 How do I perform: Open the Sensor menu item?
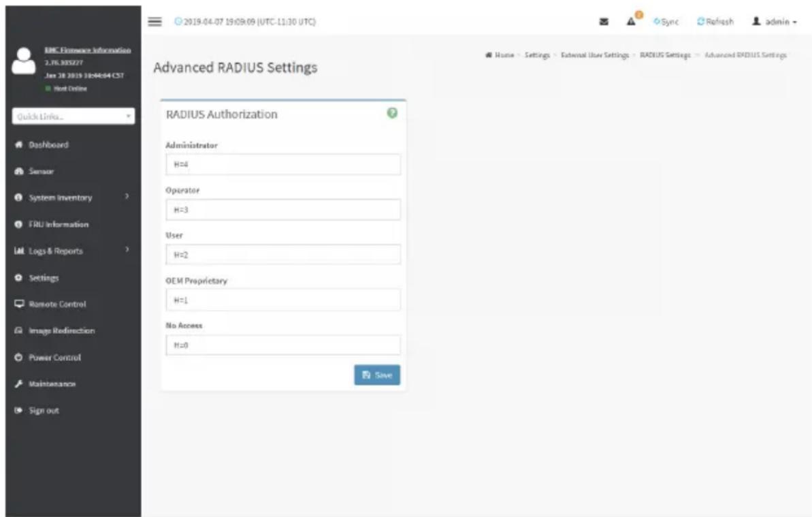[41, 171]
